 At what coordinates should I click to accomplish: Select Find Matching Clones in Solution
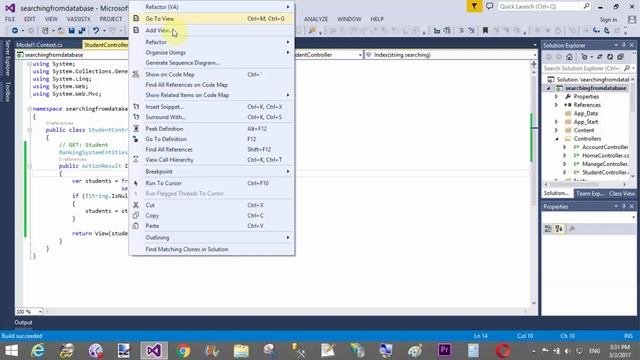pyautogui.click(x=212, y=249)
